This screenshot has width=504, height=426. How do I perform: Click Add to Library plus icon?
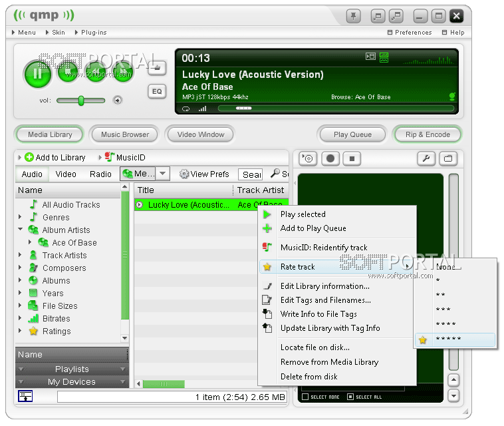tap(29, 157)
